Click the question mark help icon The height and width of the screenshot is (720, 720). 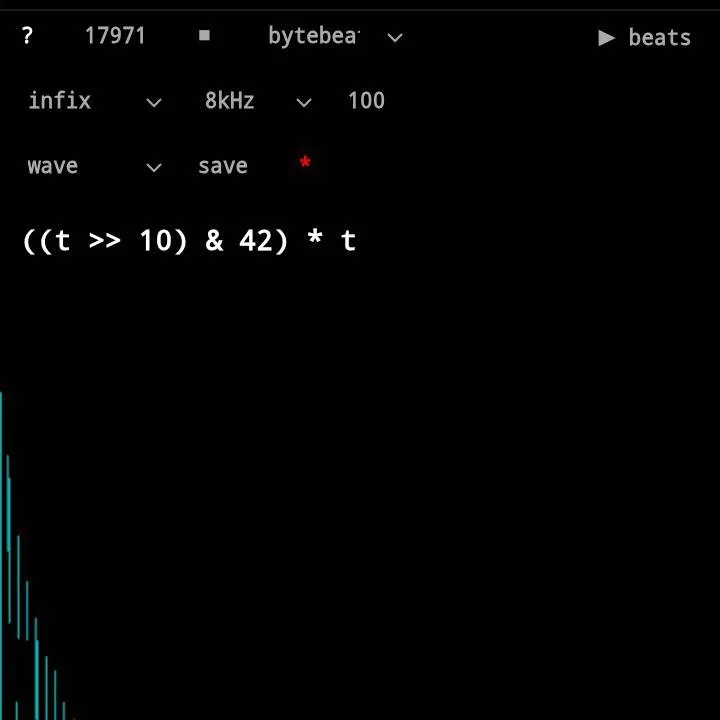(x=27, y=36)
